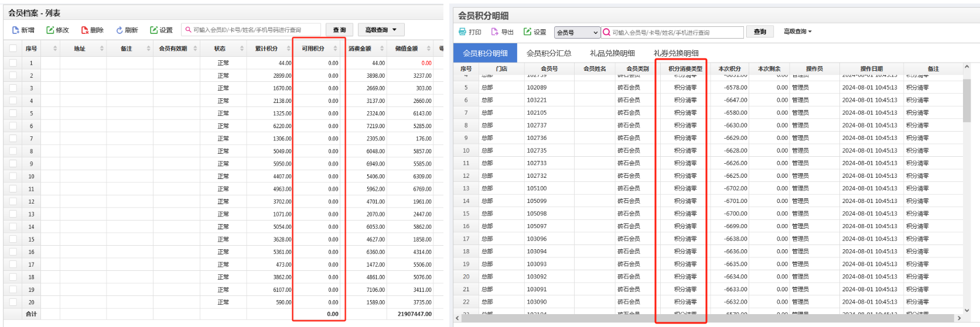Open 设置 in the 会员档案 list toolbar

(162, 30)
